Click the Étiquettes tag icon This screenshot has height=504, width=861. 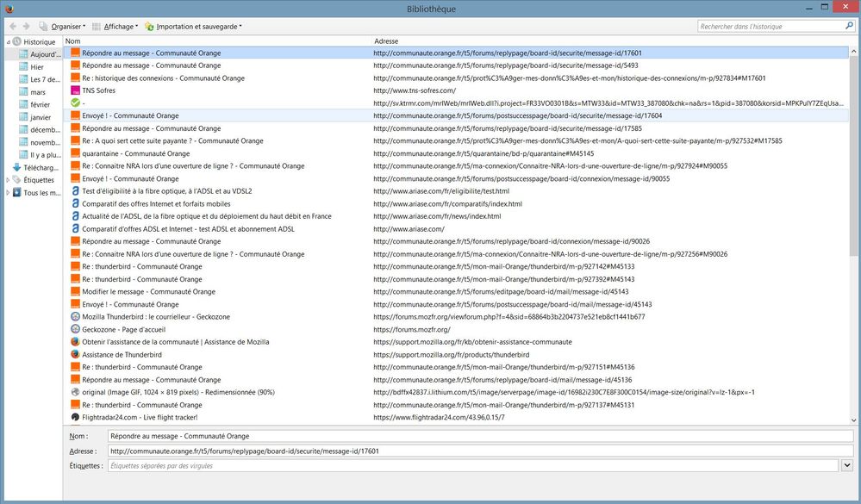[17, 179]
